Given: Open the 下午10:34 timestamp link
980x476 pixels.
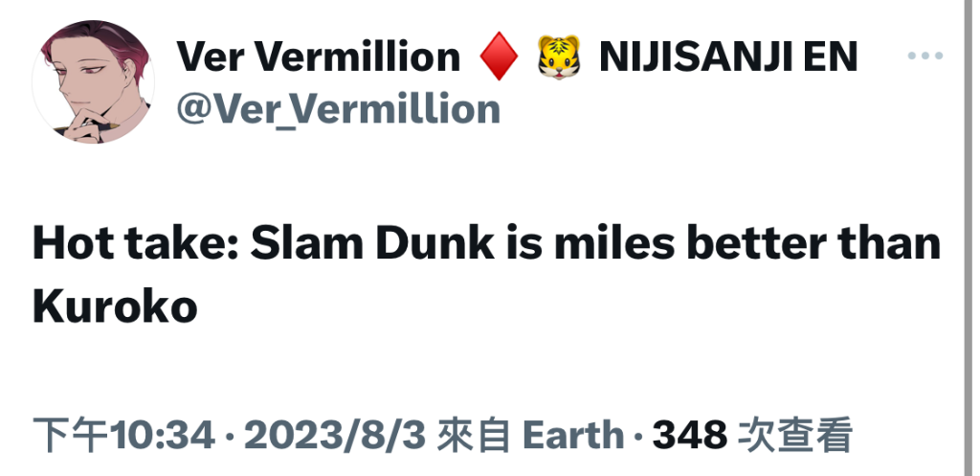Looking at the screenshot, I should pyautogui.click(x=123, y=435).
